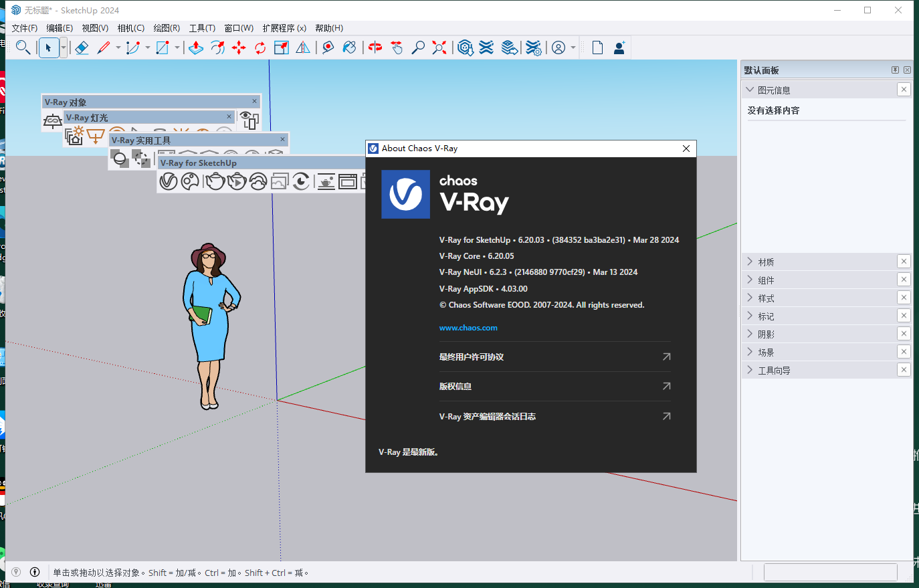Pin the 默认面板 tray
This screenshot has width=919, height=588.
(895, 70)
